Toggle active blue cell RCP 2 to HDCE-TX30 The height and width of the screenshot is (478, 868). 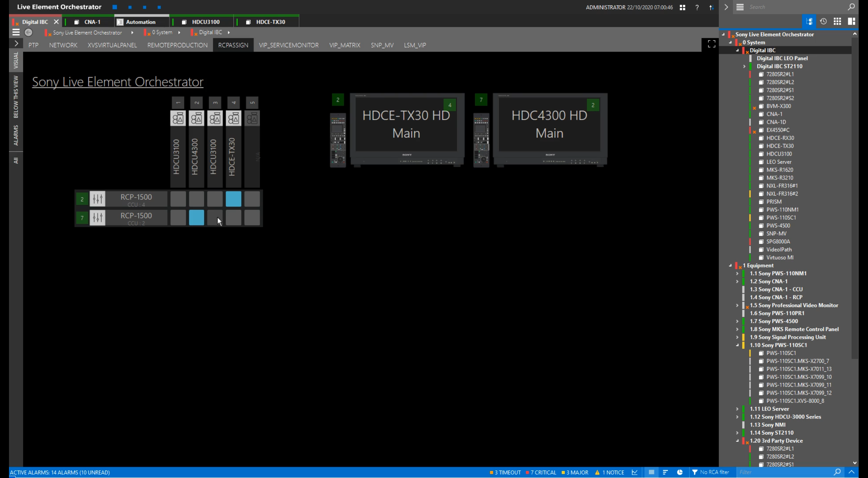tap(234, 199)
